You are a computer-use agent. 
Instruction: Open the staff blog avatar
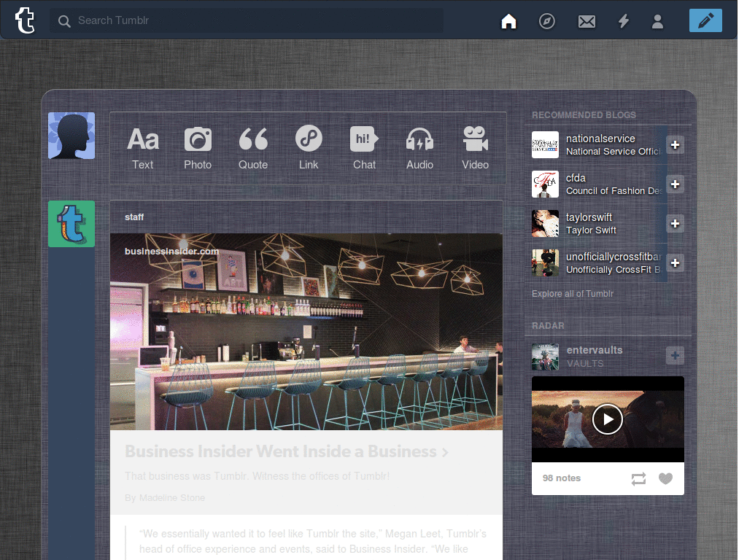point(71,224)
